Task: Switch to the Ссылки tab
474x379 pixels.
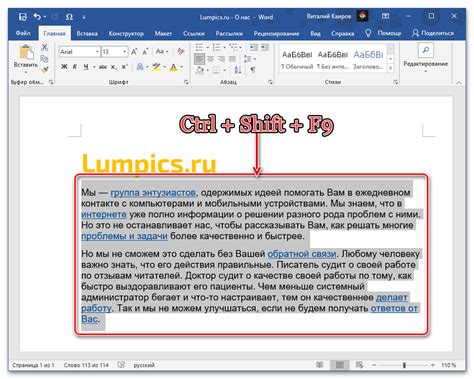Action: pyautogui.click(x=194, y=33)
